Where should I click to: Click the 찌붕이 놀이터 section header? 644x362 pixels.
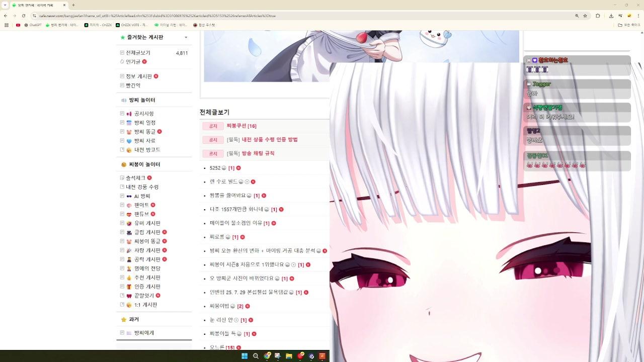click(x=144, y=164)
